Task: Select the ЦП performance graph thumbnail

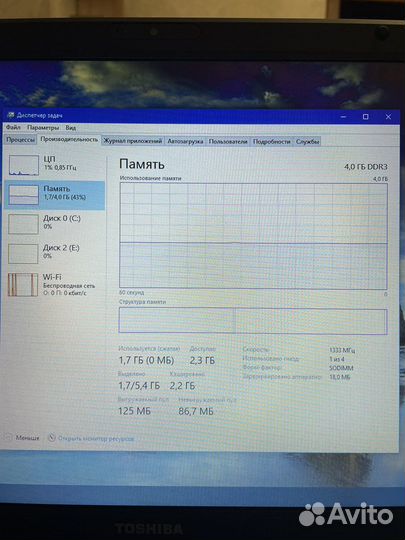Action: tap(24, 165)
